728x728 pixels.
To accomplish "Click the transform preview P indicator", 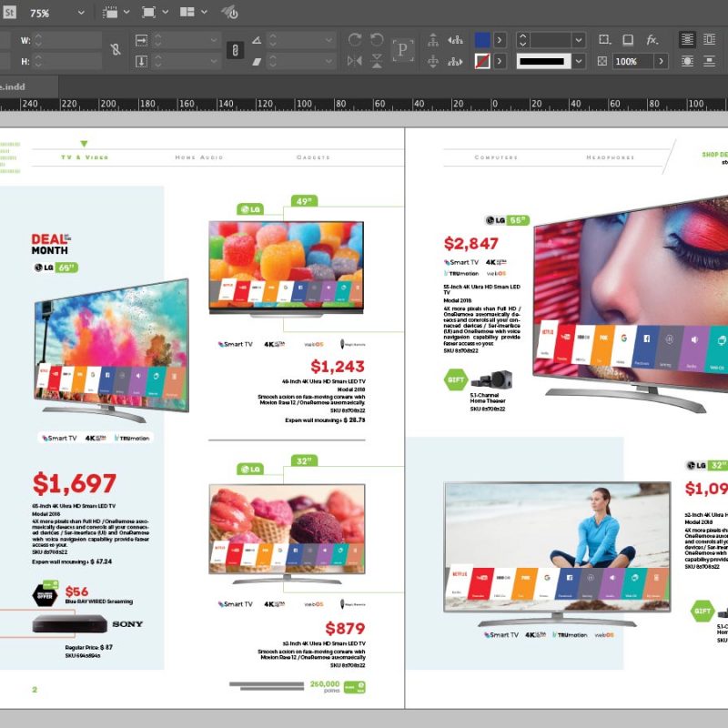I will click(402, 50).
